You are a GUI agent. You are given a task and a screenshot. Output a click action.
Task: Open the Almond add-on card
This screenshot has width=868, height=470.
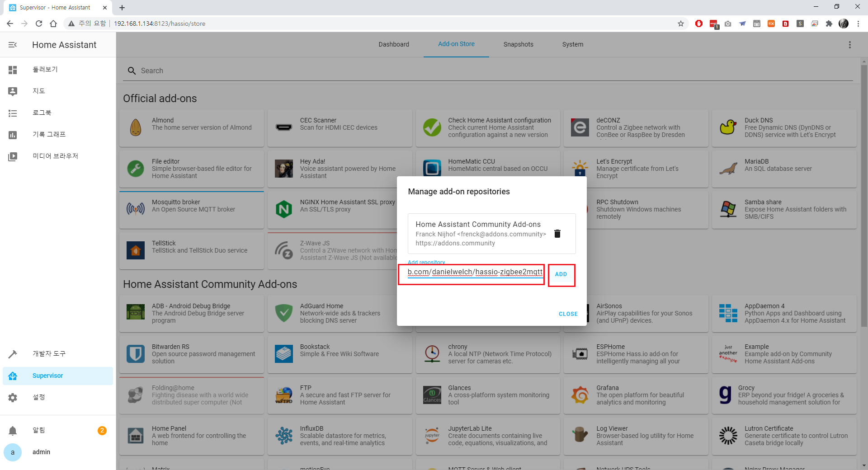192,128
